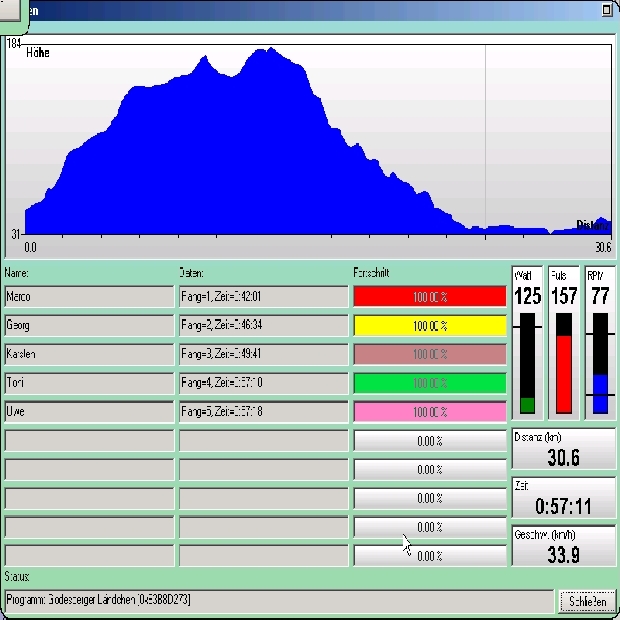
Task: Select the Georg name field
Action: click(x=88, y=326)
